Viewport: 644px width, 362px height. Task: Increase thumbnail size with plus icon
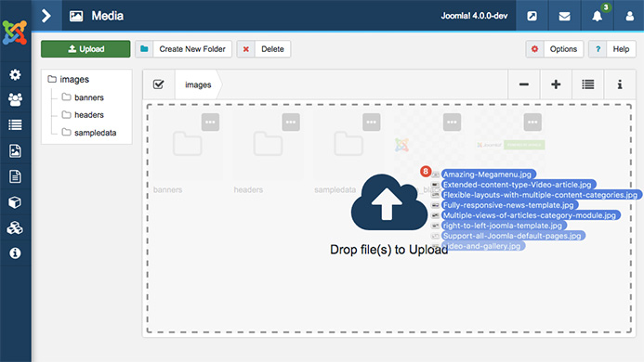pos(556,84)
